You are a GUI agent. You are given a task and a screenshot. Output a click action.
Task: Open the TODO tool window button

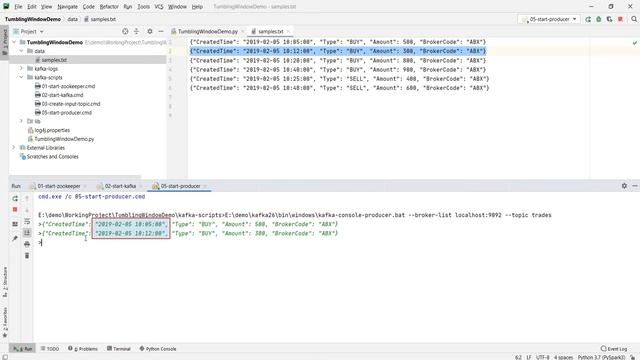point(50,349)
